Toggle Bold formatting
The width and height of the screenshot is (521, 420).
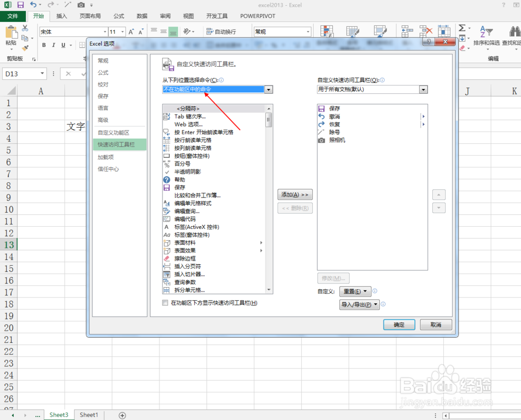[44, 45]
